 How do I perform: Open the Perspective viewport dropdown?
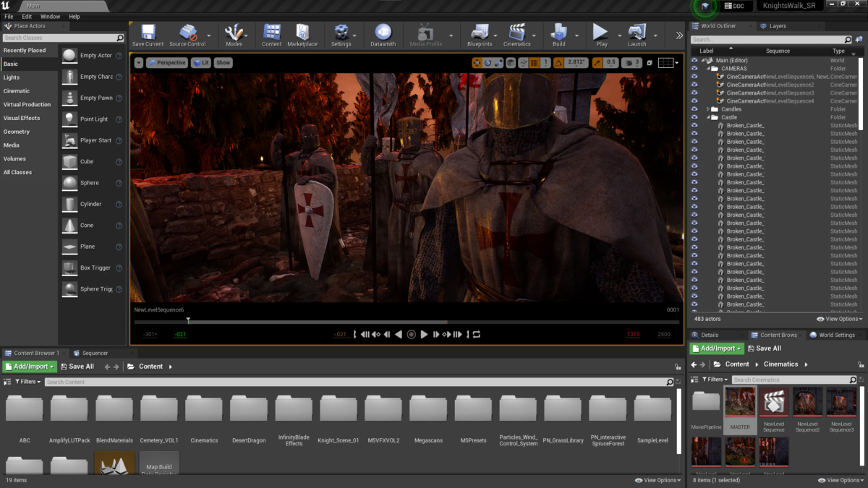pyautogui.click(x=167, y=63)
